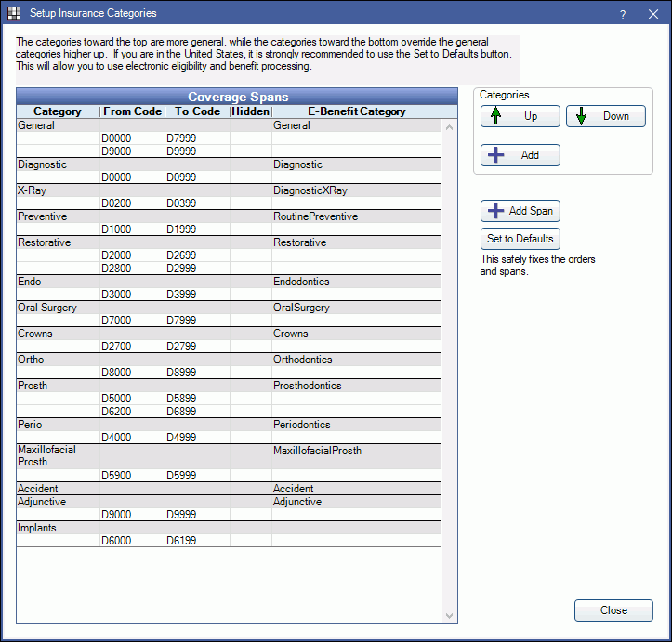This screenshot has height=642, width=672.
Task: Select the Endo category row
Action: coord(229,282)
